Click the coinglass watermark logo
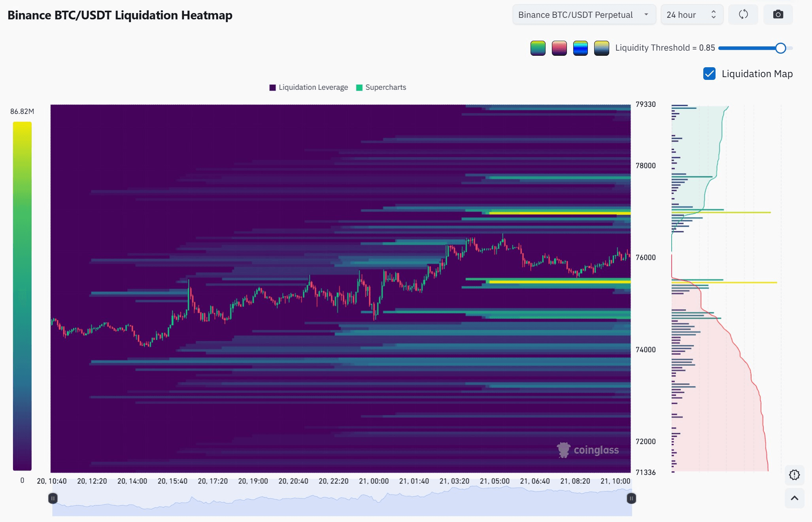The width and height of the screenshot is (812, 522). click(588, 450)
